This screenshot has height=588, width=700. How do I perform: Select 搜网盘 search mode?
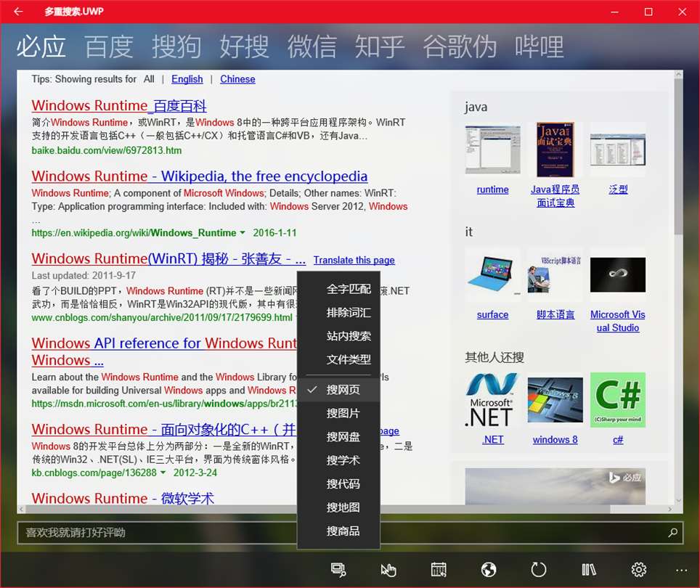[338, 437]
